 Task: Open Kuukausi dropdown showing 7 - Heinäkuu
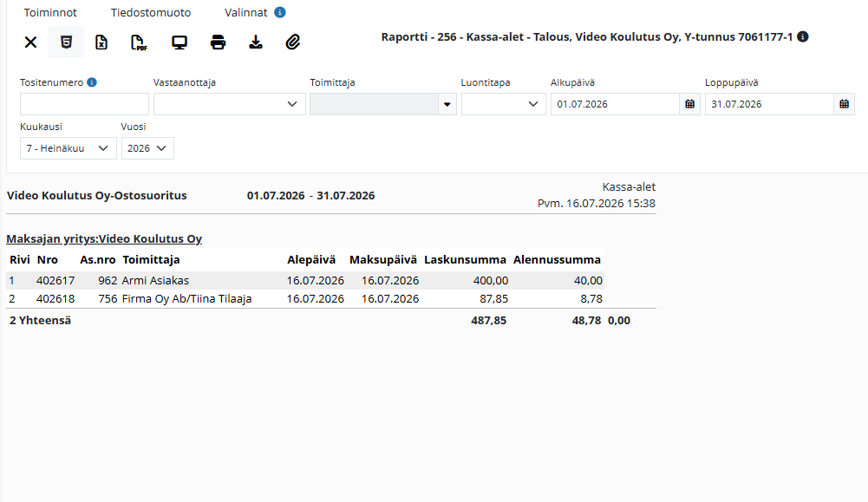[x=69, y=148]
